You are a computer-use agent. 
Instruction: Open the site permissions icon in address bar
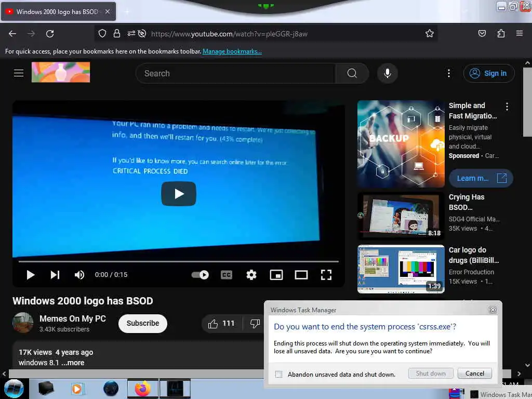pyautogui.click(x=131, y=34)
